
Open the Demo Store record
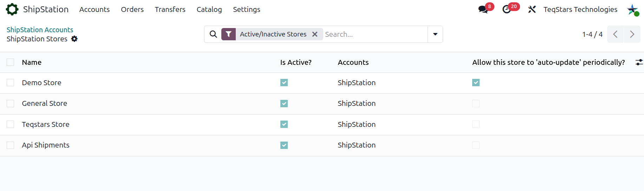coord(41,83)
